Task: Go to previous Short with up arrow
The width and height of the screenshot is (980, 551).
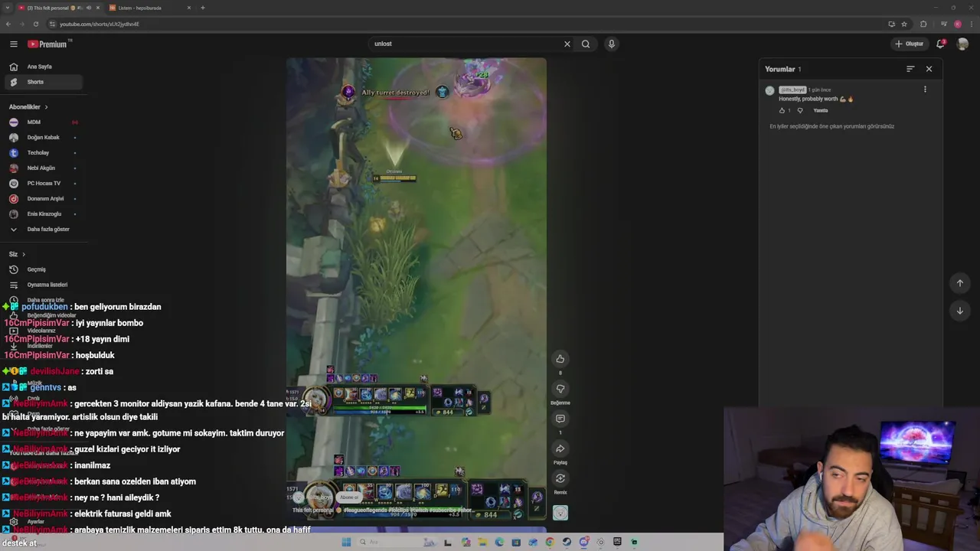Action: (x=960, y=283)
